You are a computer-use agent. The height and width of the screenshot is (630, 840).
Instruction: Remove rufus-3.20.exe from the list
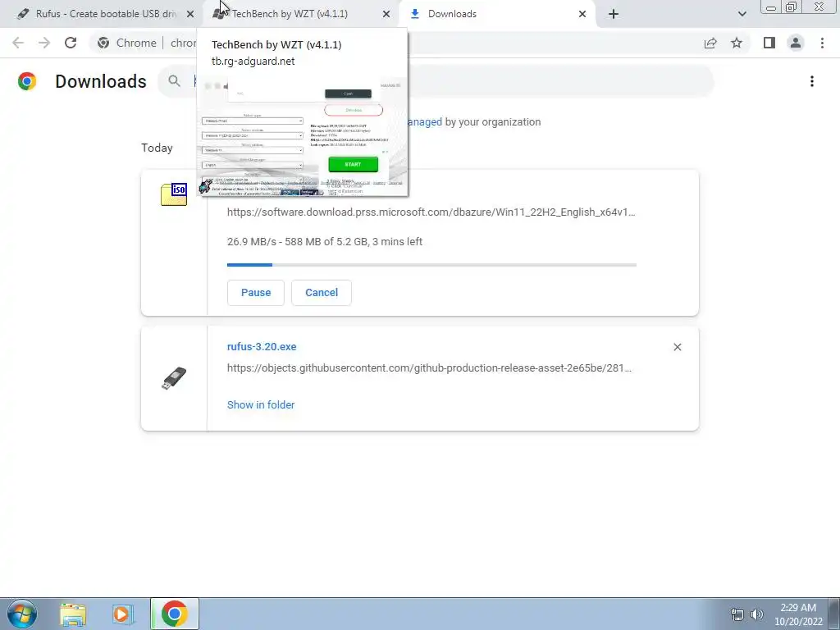coord(677,347)
